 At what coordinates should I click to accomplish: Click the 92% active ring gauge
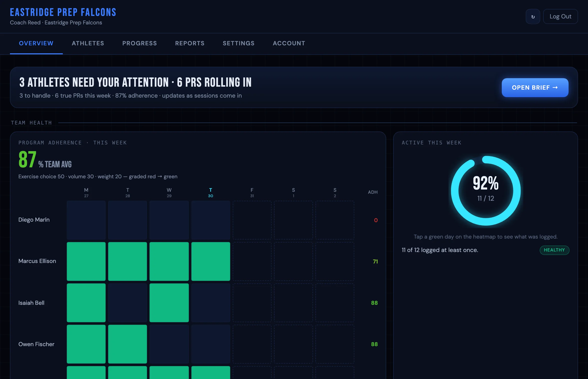click(486, 191)
